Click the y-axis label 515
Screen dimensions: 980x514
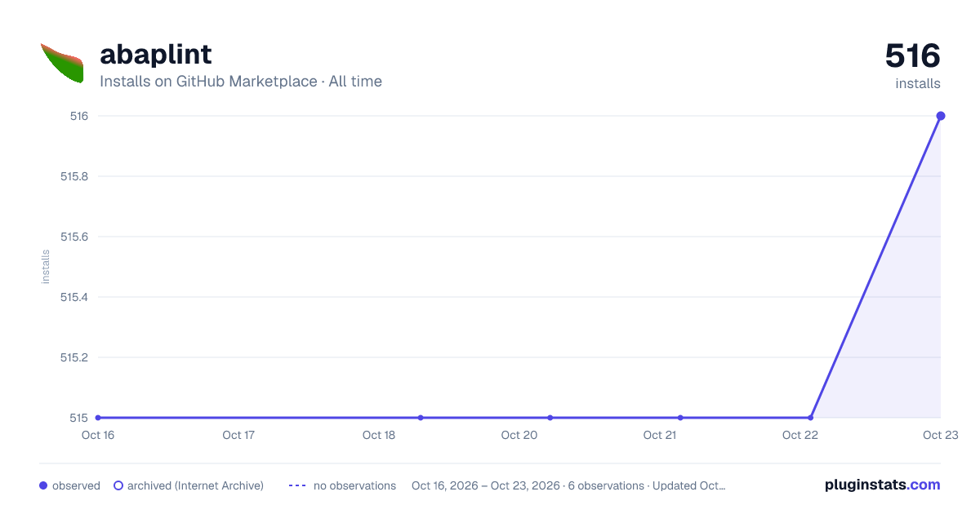tap(79, 418)
